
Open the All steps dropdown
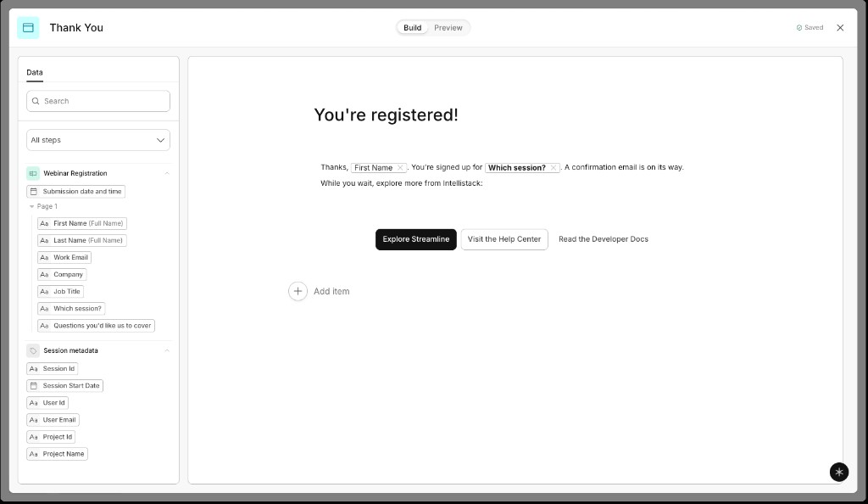(98, 140)
